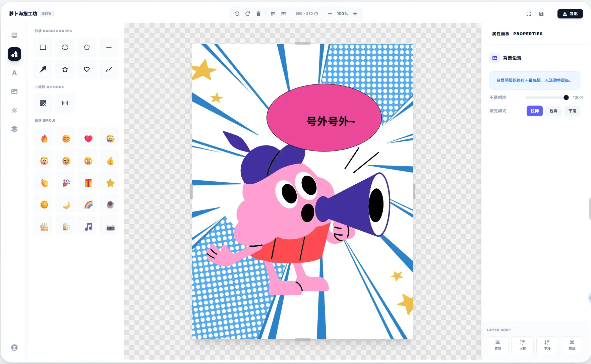Open the text tool panel

14,73
